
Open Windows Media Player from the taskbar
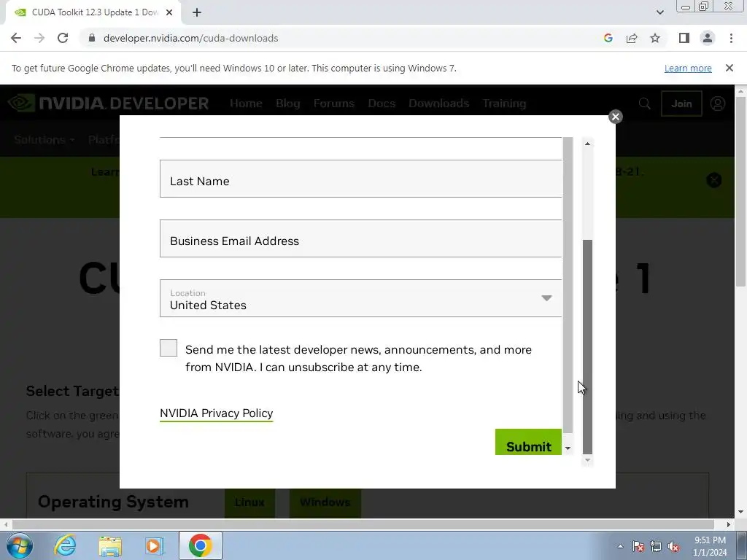point(155,545)
